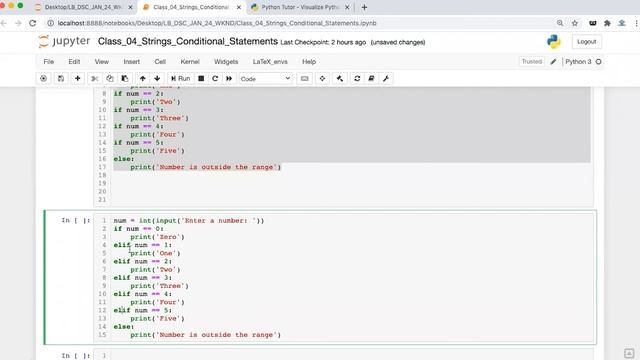Open the Kernel menu

[190, 62]
